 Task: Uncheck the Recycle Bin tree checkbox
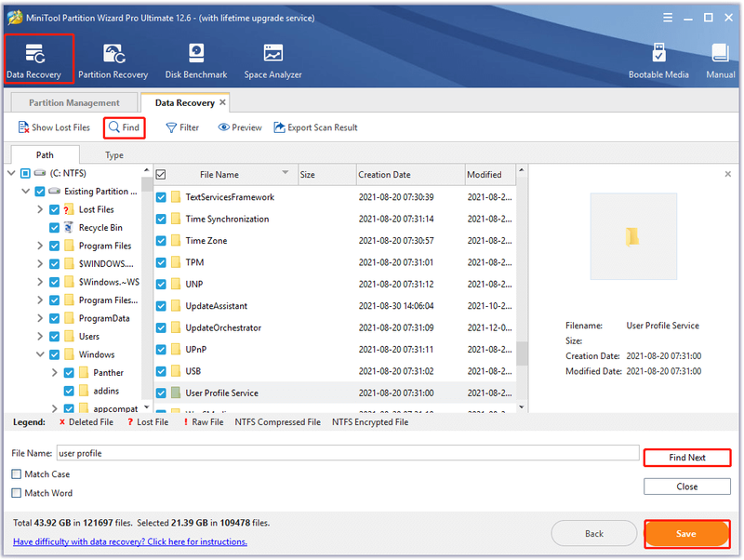pyautogui.click(x=54, y=227)
